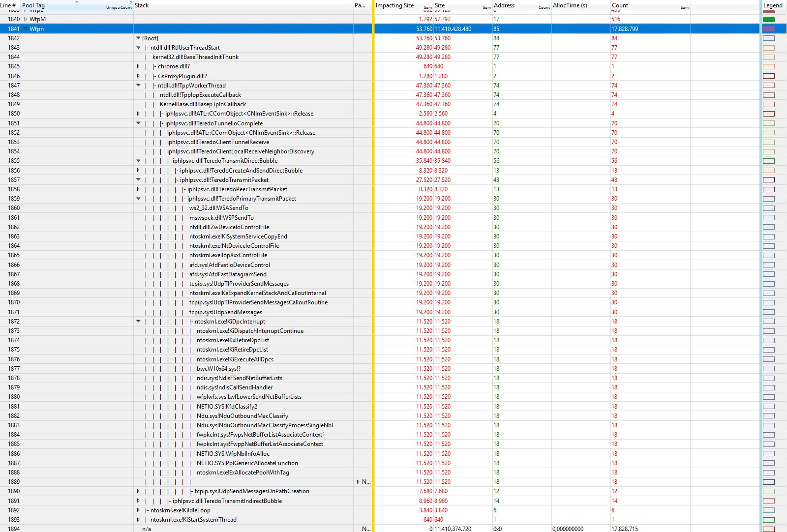Expand the chrome.dll!? stack frame
The height and width of the screenshot is (532, 787).
[x=139, y=66]
